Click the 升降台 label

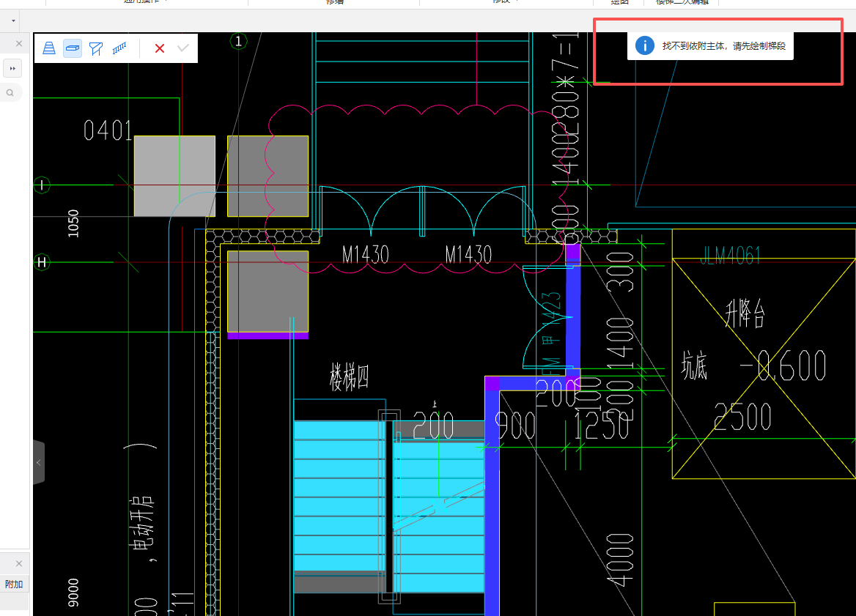tap(745, 313)
